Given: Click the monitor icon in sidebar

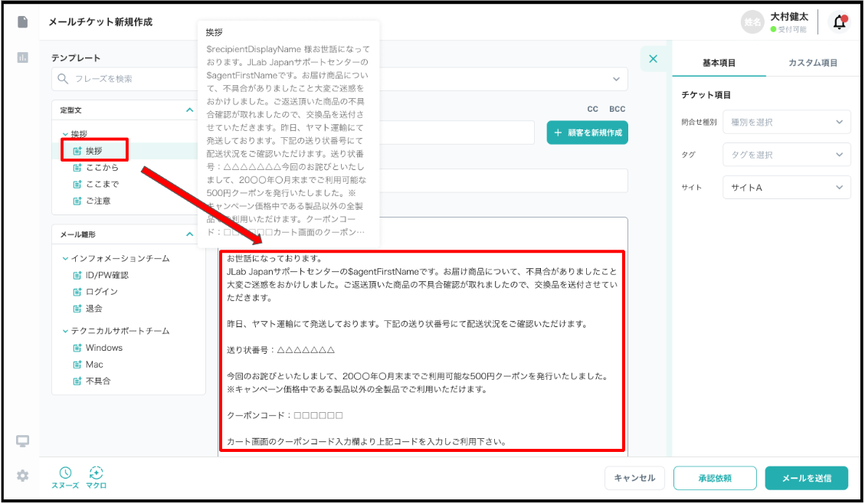Looking at the screenshot, I should pos(23,441).
